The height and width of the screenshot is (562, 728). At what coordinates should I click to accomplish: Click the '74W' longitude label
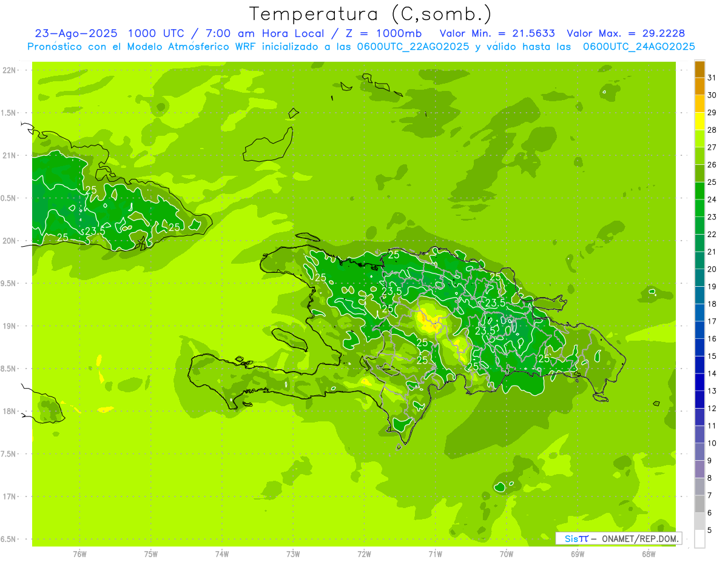tap(222, 554)
